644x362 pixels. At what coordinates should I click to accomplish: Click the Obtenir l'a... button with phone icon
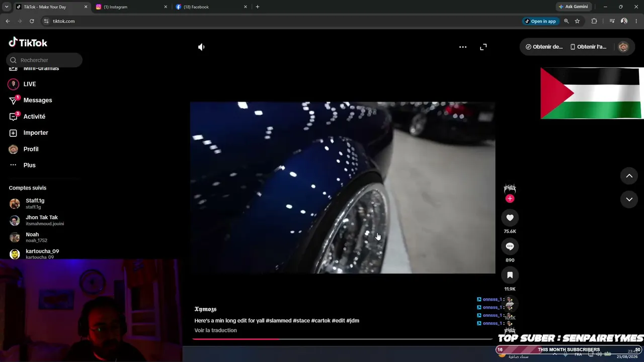point(588,47)
